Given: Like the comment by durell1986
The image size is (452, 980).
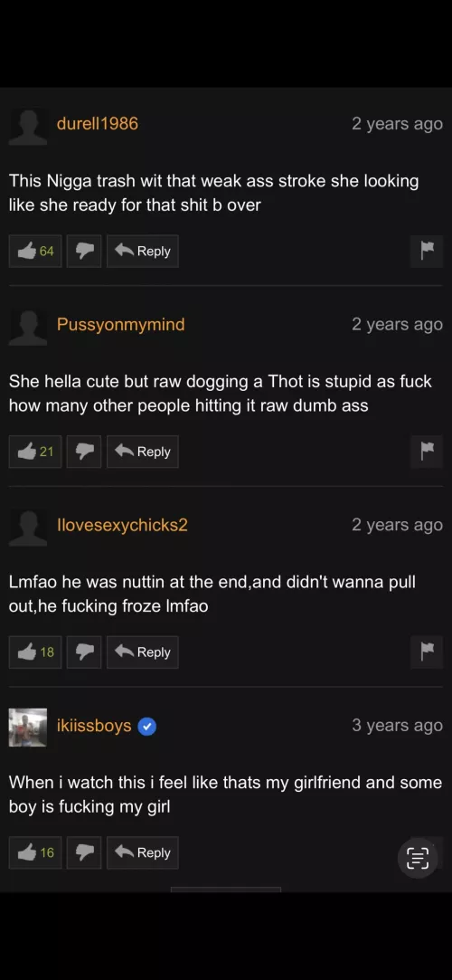Looking at the screenshot, I should click(35, 252).
